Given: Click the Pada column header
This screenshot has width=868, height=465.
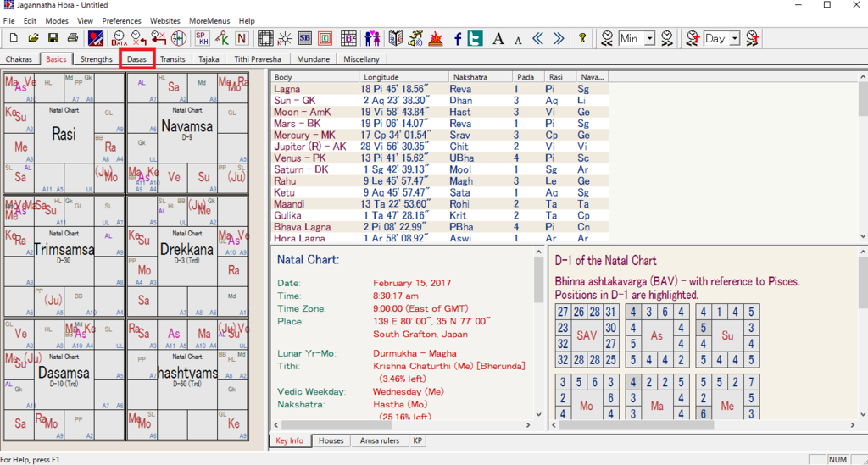Looking at the screenshot, I should click(527, 77).
